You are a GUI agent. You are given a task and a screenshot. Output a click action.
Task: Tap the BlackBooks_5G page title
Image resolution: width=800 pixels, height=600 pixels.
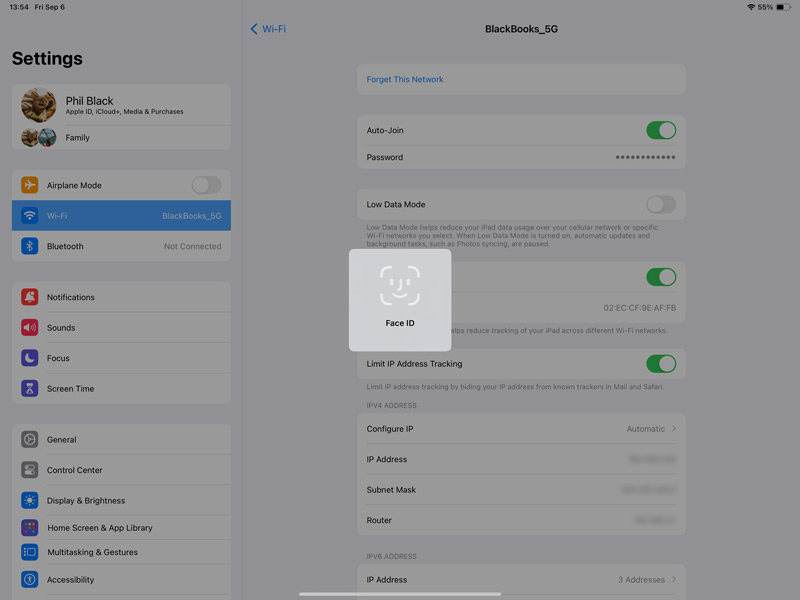click(x=521, y=29)
